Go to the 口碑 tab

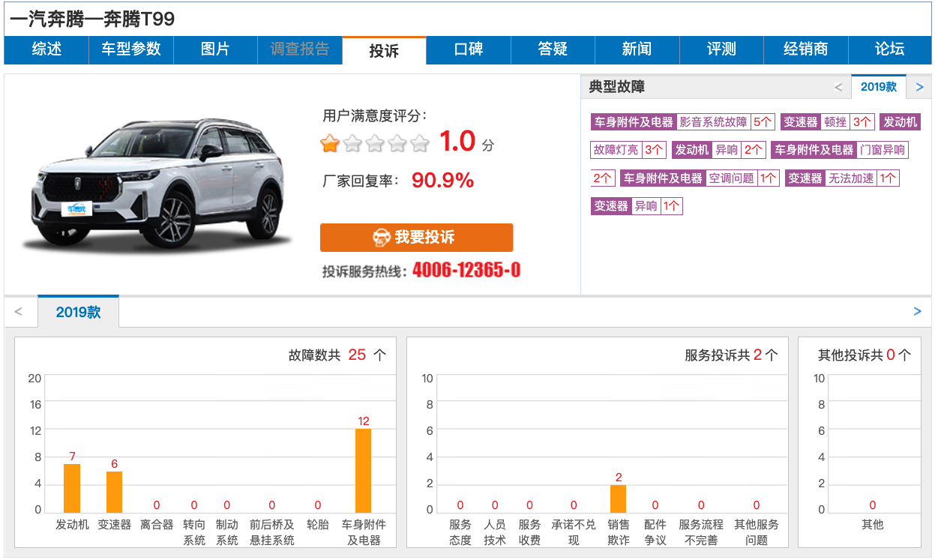click(469, 49)
